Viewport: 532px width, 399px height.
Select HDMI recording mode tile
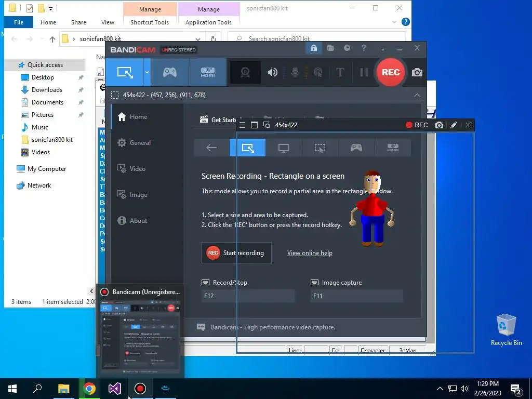coord(393,148)
